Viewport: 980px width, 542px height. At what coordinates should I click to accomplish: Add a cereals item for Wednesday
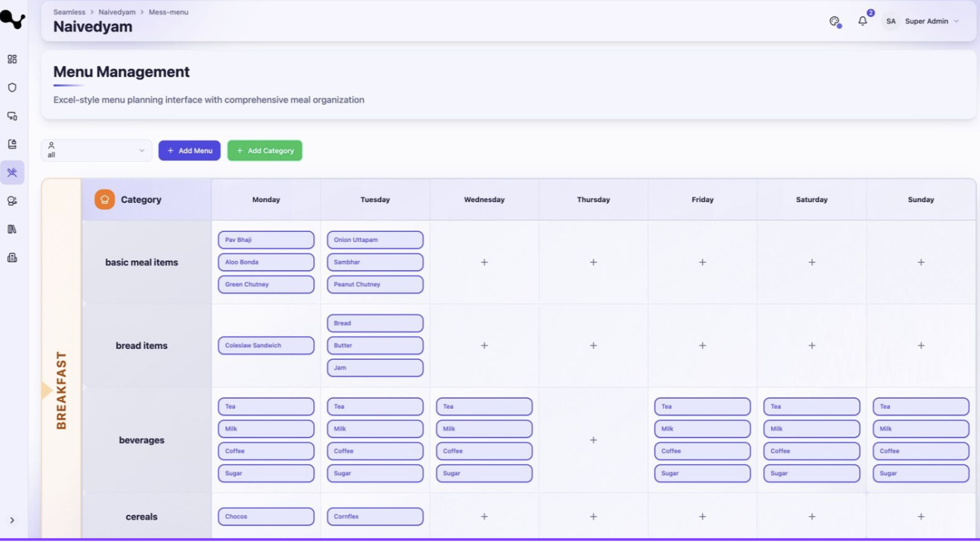(x=484, y=517)
